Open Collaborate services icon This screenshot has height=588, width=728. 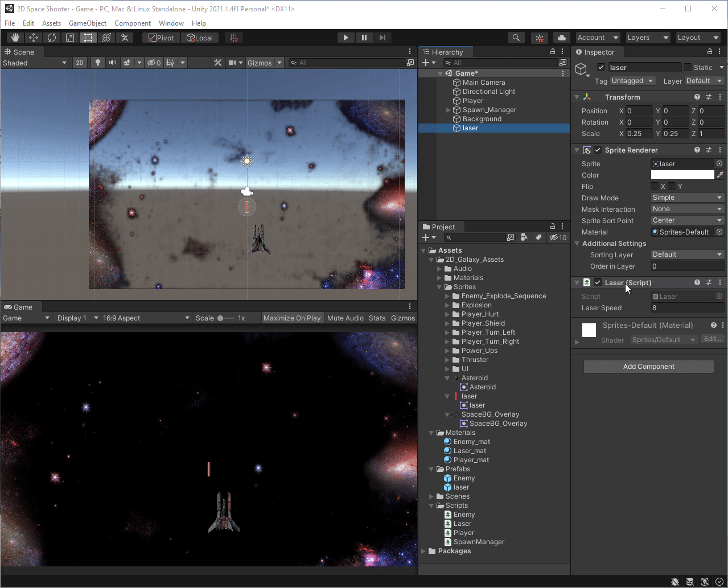[540, 38]
